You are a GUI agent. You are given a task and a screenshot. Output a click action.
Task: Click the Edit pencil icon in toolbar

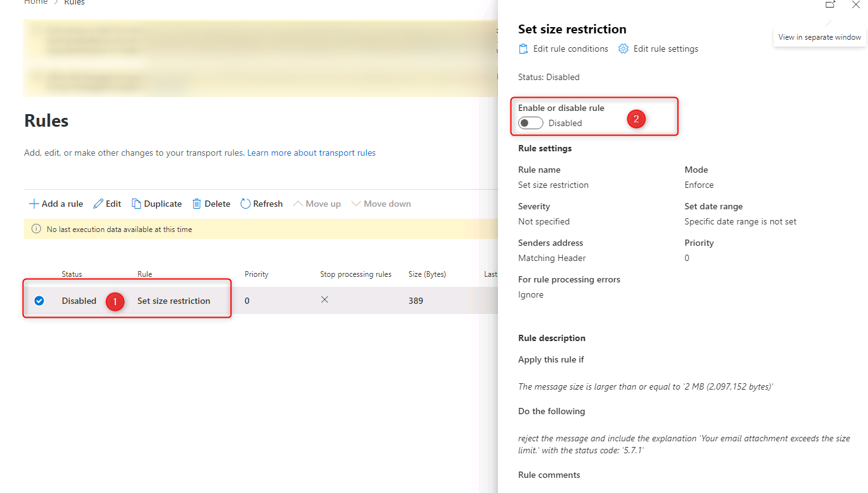pos(98,204)
